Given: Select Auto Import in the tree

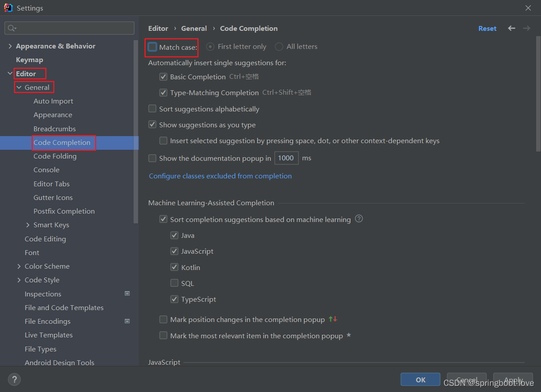Looking at the screenshot, I should point(53,101).
